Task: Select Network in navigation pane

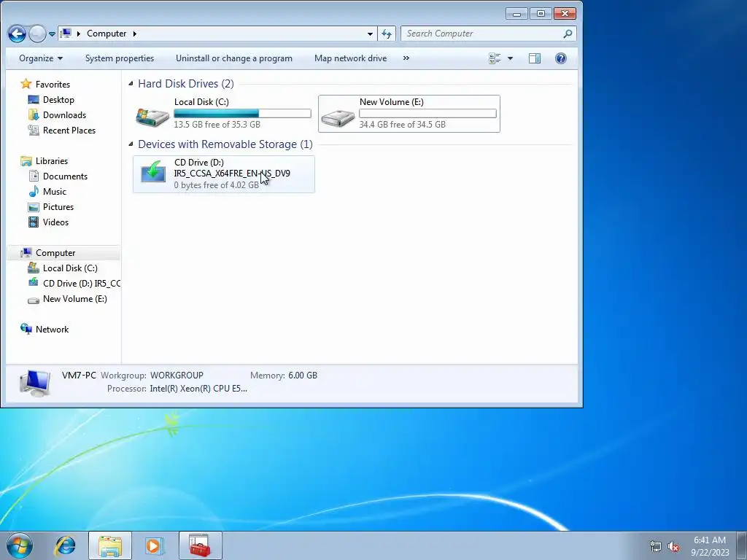Action: 52,330
